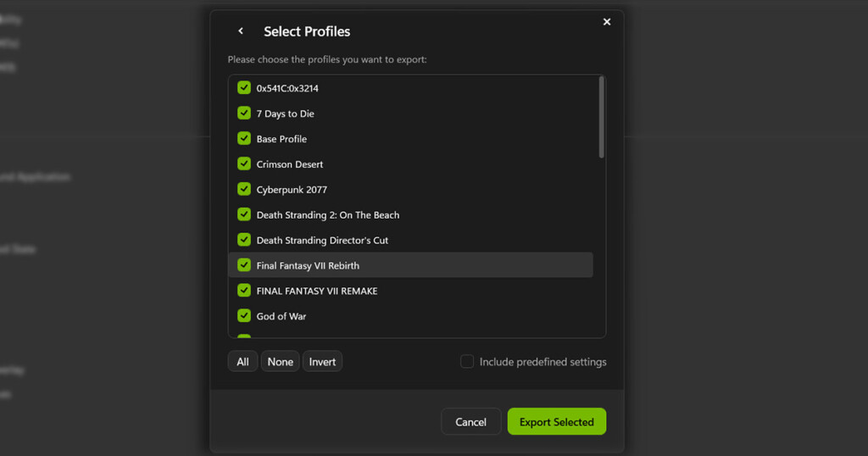The image size is (868, 456).
Task: Click the Base Profile row text
Action: tap(281, 139)
